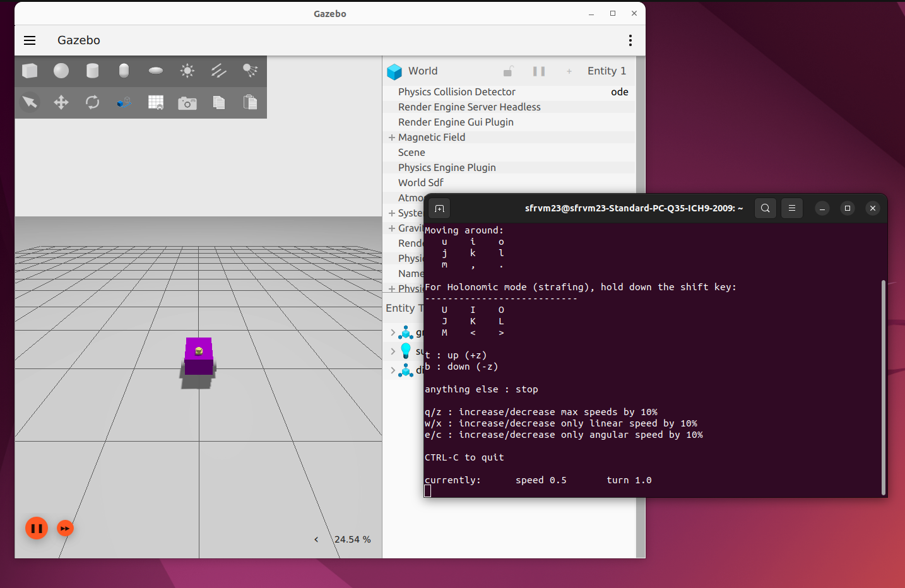The width and height of the screenshot is (905, 588).
Task: Select the World Sdf row
Action: tap(509, 183)
